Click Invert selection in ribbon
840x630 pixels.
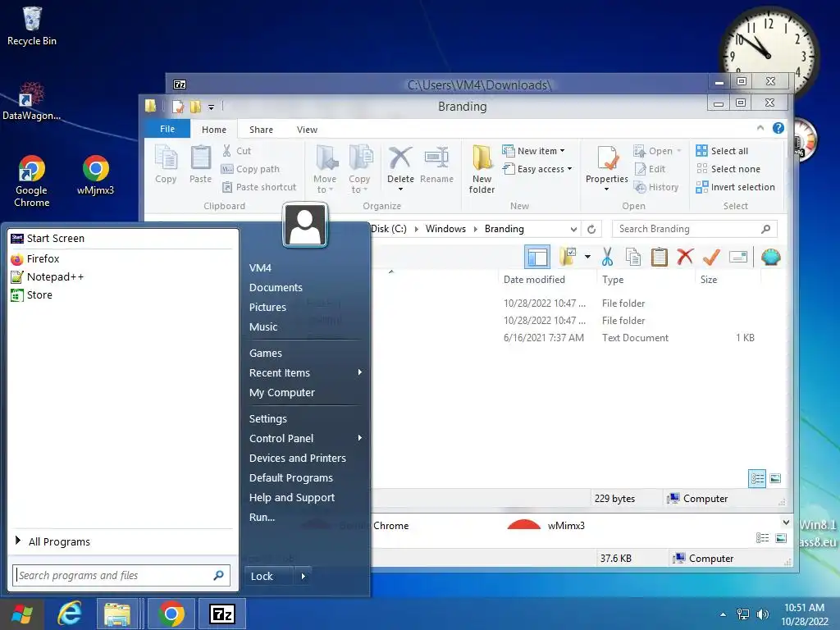point(736,187)
